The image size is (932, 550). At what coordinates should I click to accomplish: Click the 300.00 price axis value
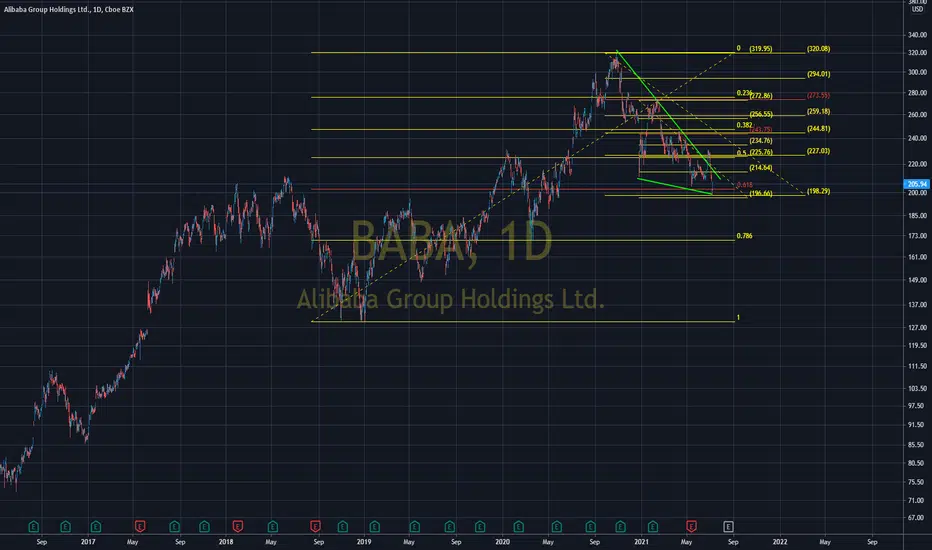tap(917, 72)
